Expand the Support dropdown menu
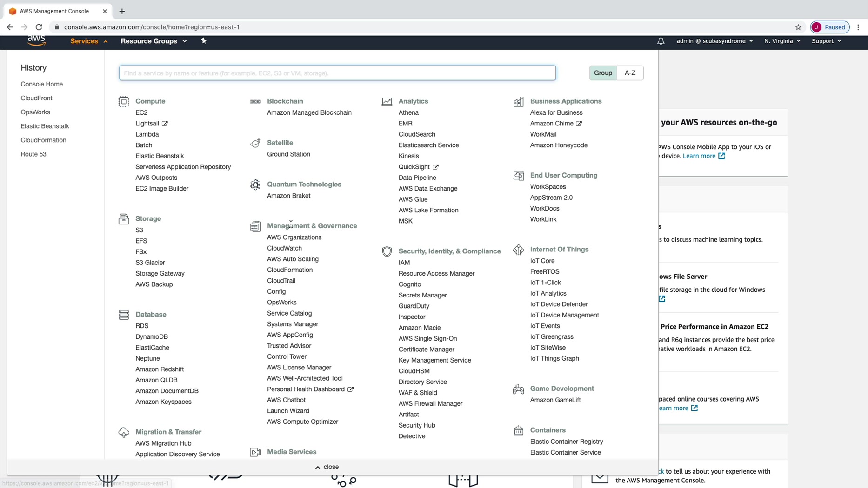The image size is (868, 488). click(x=826, y=41)
